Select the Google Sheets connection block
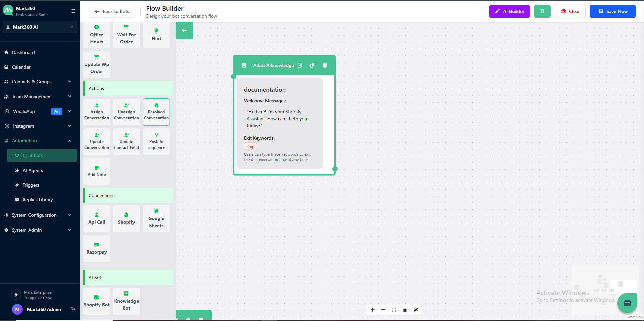The width and height of the screenshot is (644, 321). (x=156, y=219)
